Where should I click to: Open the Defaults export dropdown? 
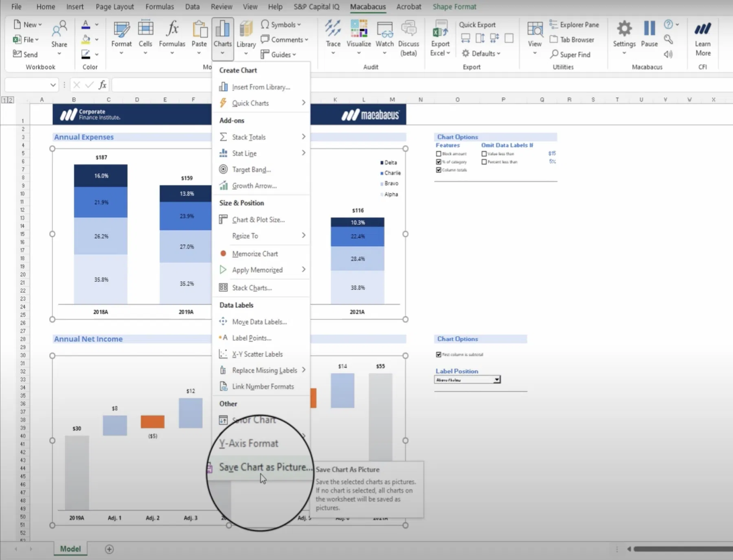(x=481, y=53)
